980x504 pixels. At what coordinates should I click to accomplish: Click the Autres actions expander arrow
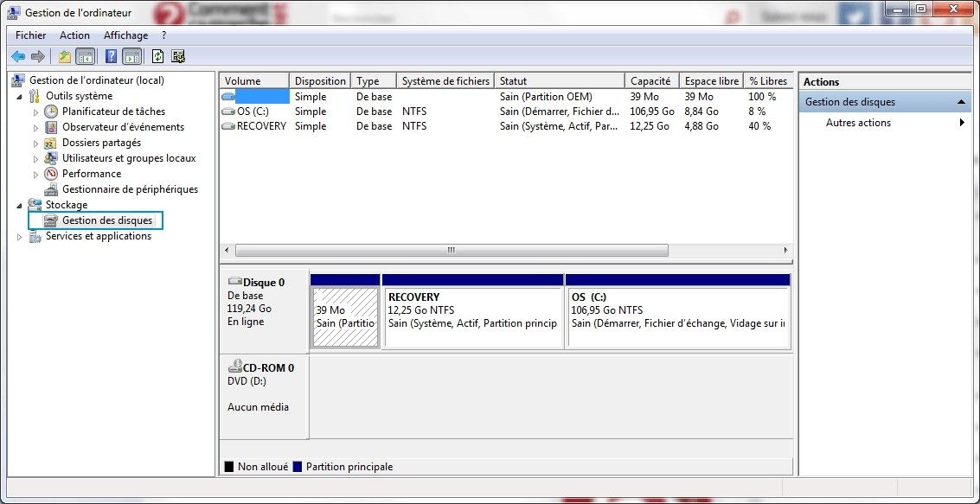click(962, 122)
